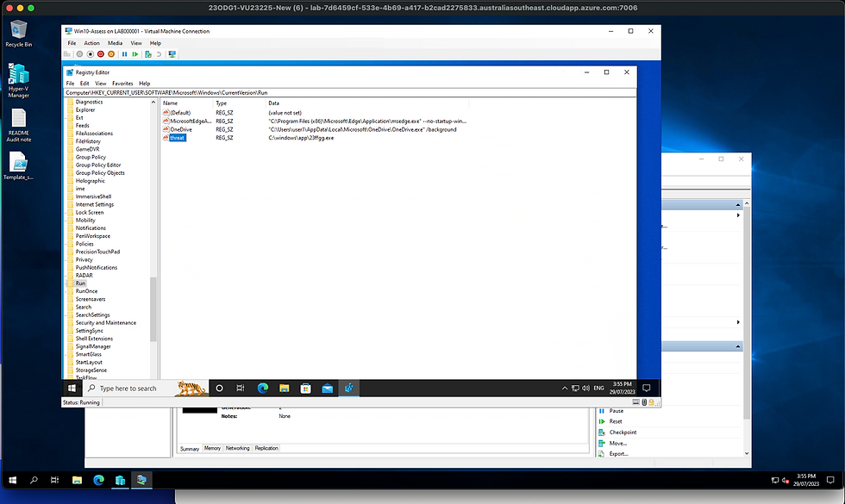Open Microsoft Store on guest taskbar
This screenshot has height=504, width=845.
tap(305, 389)
